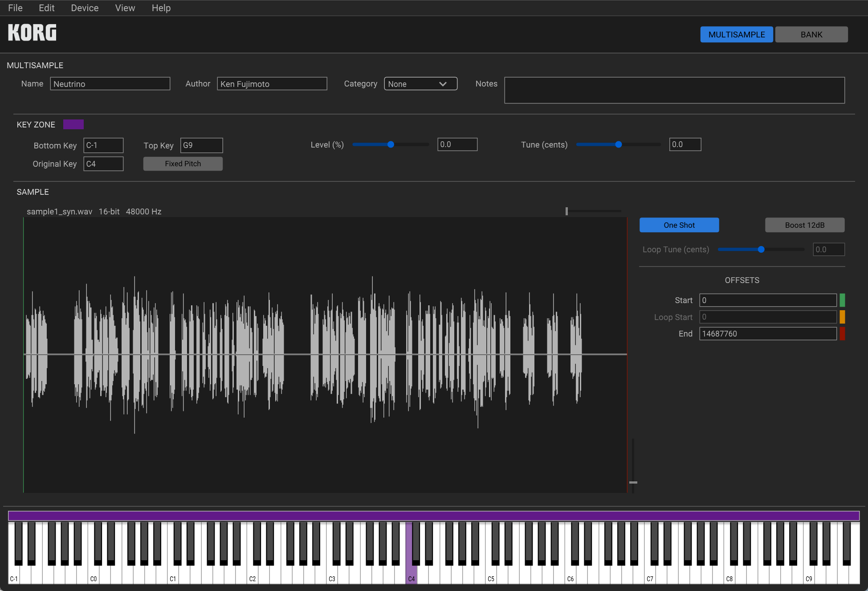Open the Device menu
This screenshot has height=591, width=868.
pyautogui.click(x=85, y=8)
